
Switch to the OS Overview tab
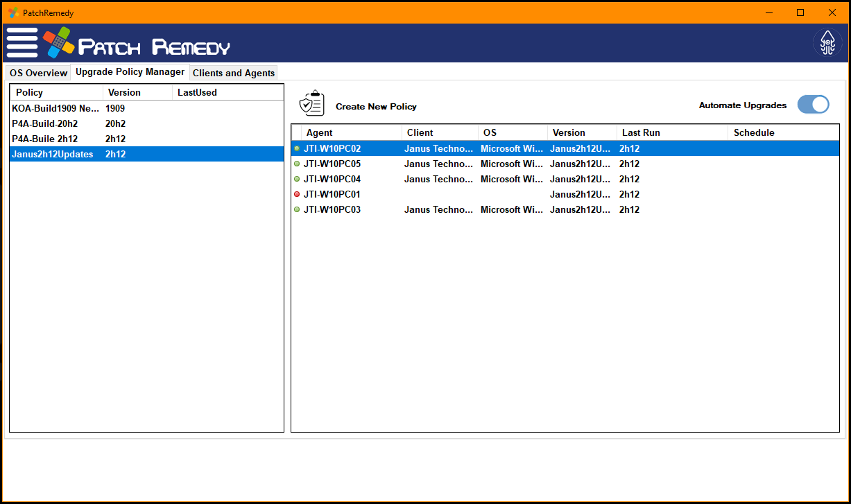pyautogui.click(x=38, y=73)
